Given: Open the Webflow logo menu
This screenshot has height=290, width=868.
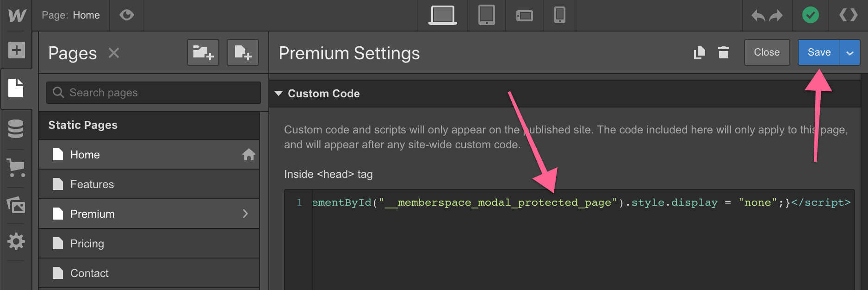Looking at the screenshot, I should pos(17,15).
